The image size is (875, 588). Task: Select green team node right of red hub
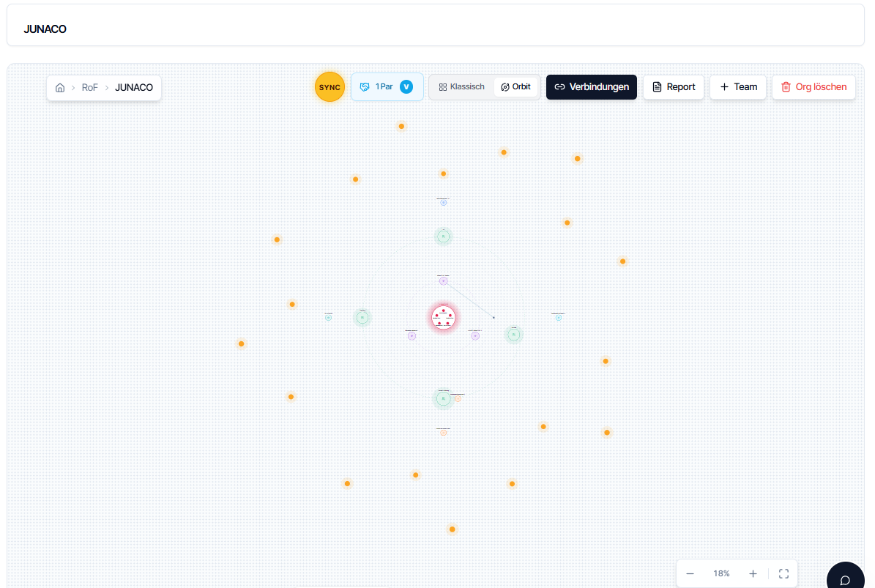point(514,335)
